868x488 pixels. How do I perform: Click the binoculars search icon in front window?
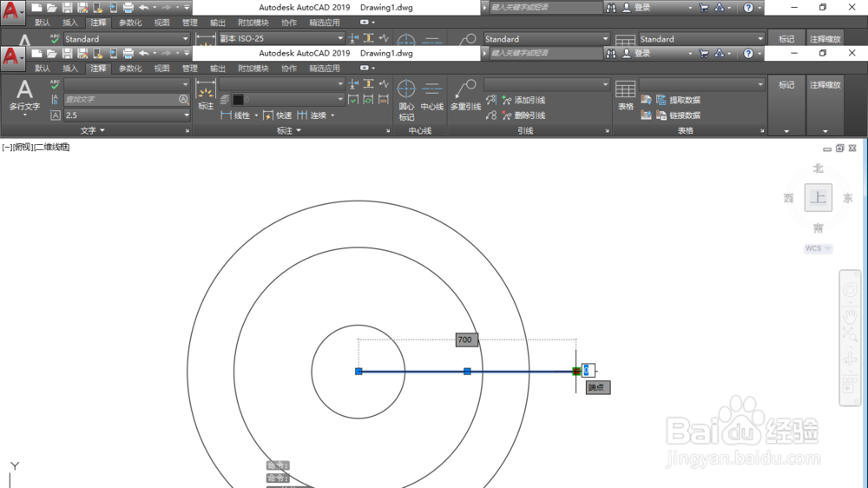(610, 53)
